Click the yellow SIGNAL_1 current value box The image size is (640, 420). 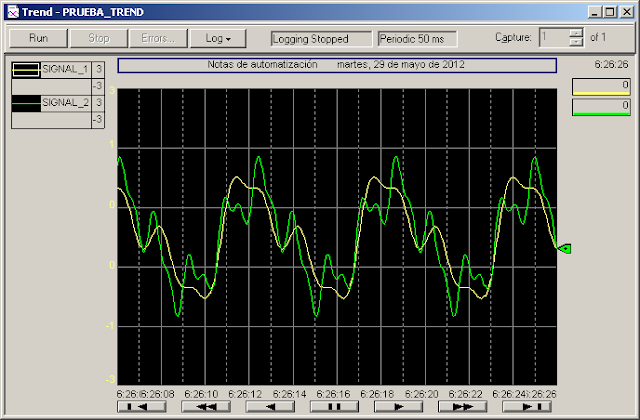(x=601, y=87)
